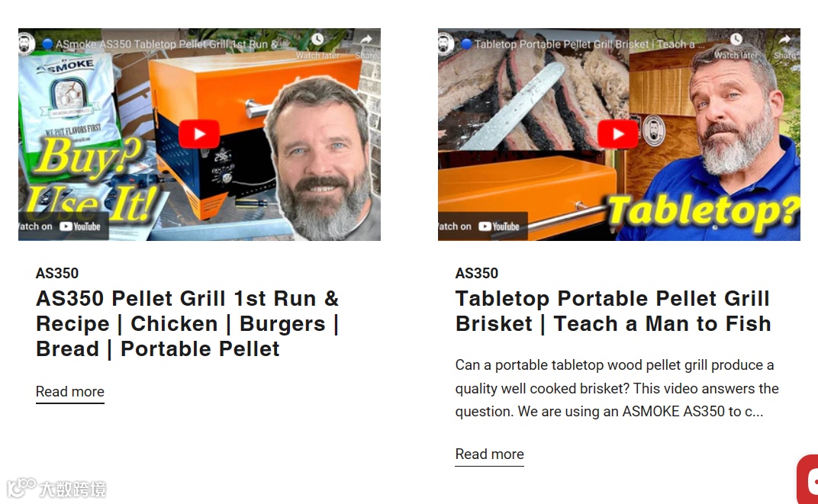Click Read more under brisket article
Image resolution: width=818 pixels, height=504 pixels.
click(489, 454)
